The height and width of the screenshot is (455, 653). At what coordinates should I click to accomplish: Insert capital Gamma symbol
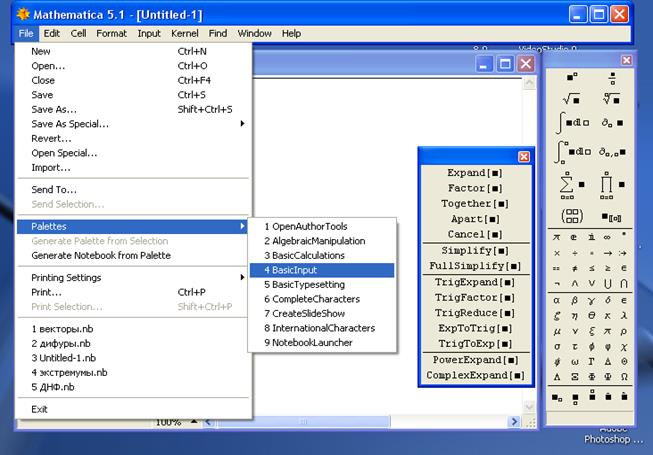(x=591, y=361)
